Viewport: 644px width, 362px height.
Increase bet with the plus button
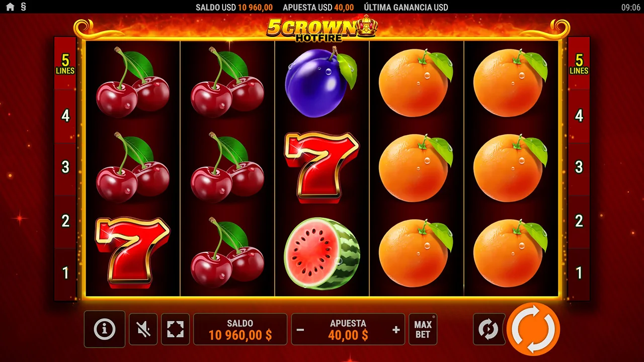(x=396, y=330)
